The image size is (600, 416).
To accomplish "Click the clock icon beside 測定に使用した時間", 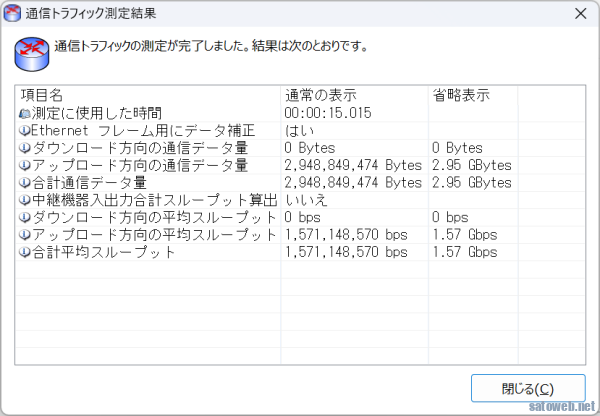I will coord(25,114).
